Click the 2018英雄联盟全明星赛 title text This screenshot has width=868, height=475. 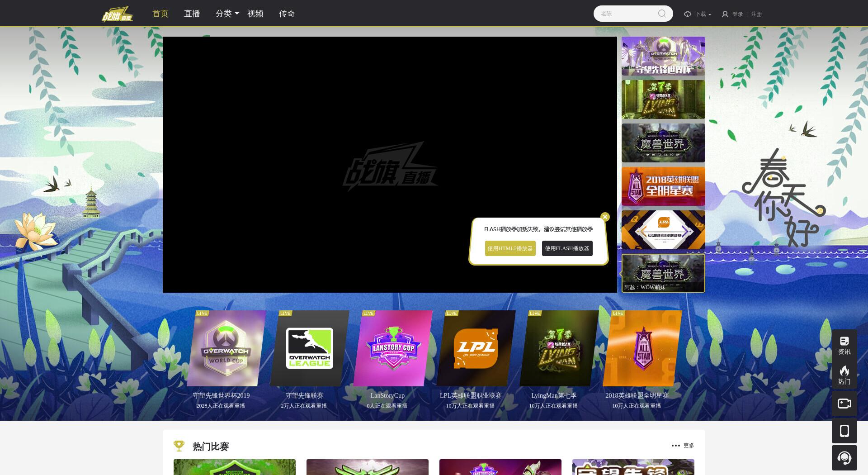(637, 395)
